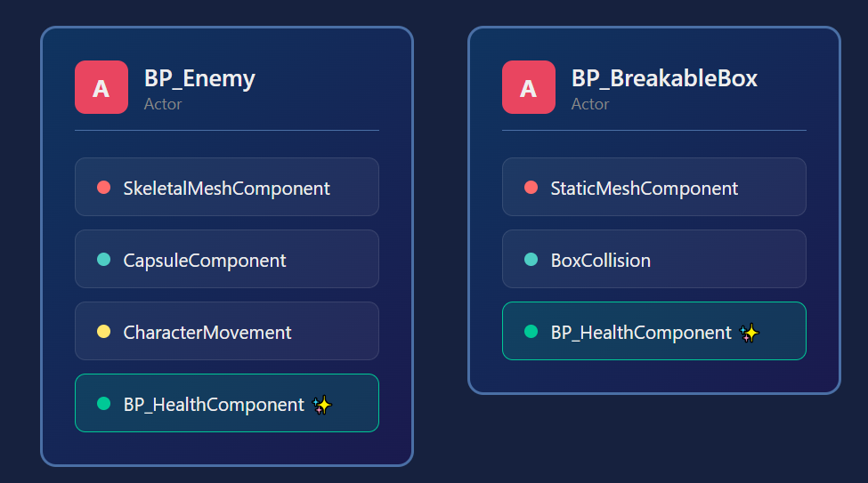Click the red dot beside StaticMeshComponent
The height and width of the screenshot is (483, 868).
531,188
